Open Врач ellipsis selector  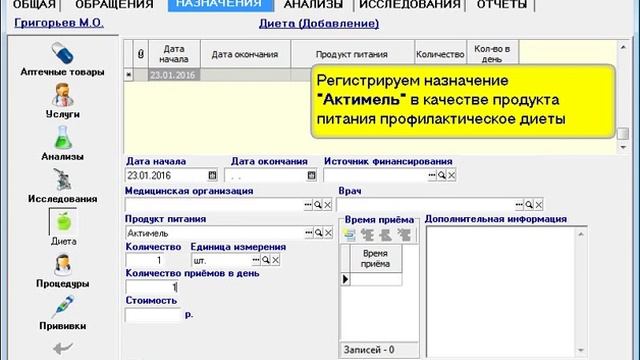[519, 205]
